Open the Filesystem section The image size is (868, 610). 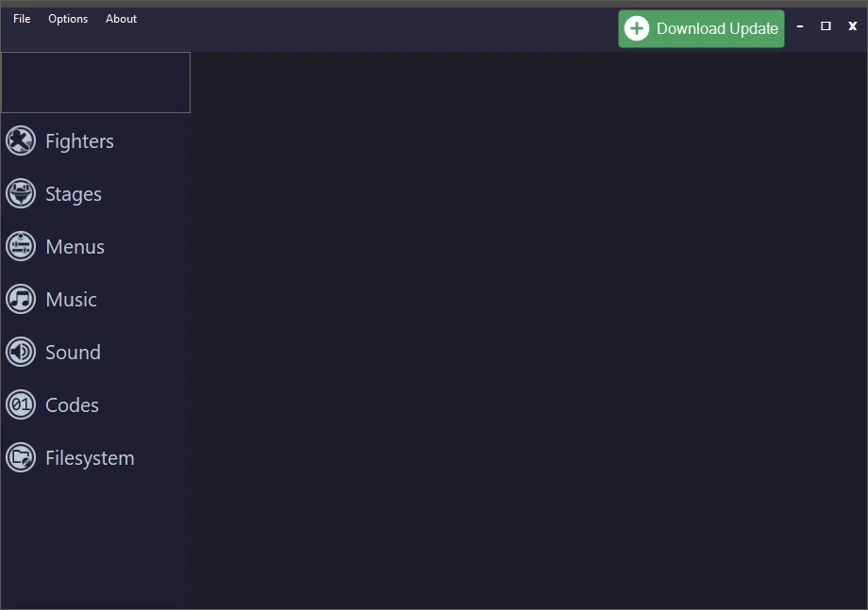[89, 457]
